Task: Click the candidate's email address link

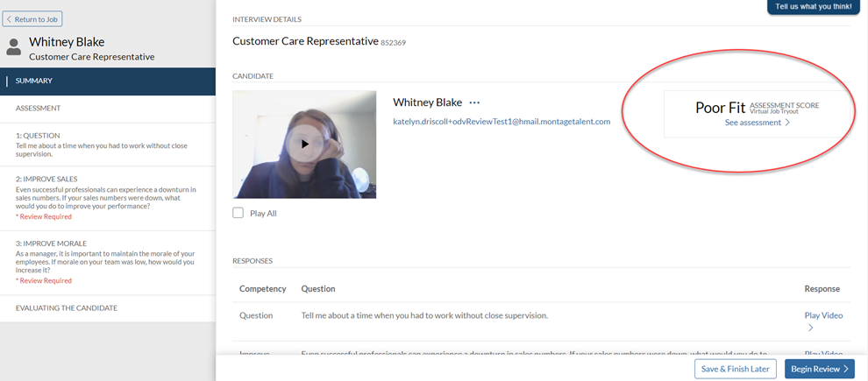Action: [x=501, y=122]
